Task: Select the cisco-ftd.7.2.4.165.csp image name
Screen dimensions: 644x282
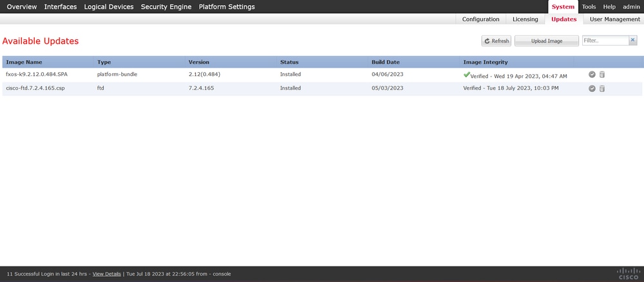Action: (35, 88)
